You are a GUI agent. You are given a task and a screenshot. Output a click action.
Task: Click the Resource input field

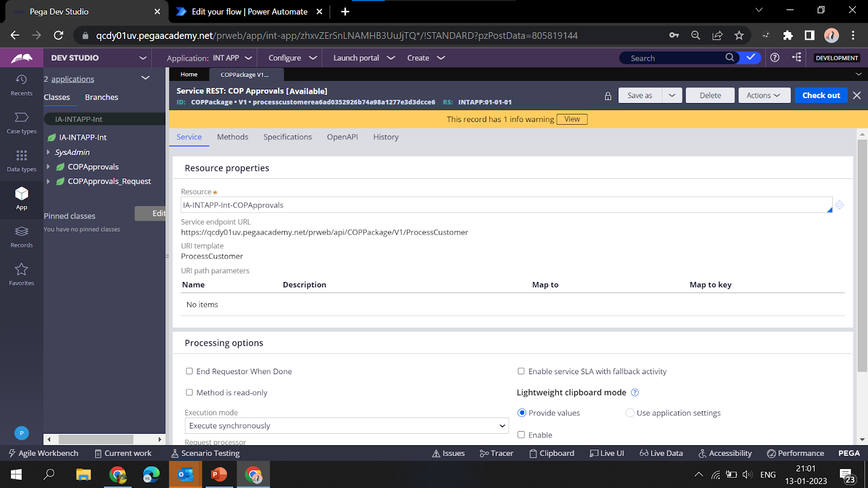coord(506,205)
